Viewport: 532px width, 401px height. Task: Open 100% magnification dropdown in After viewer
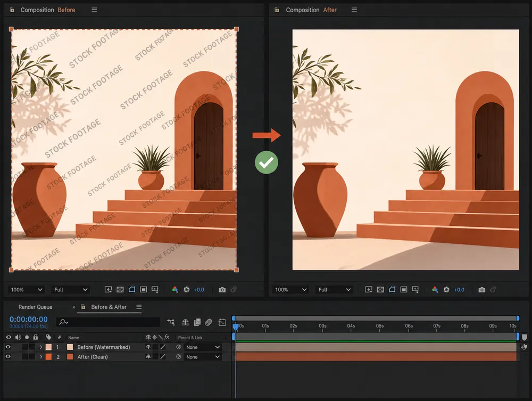click(291, 290)
